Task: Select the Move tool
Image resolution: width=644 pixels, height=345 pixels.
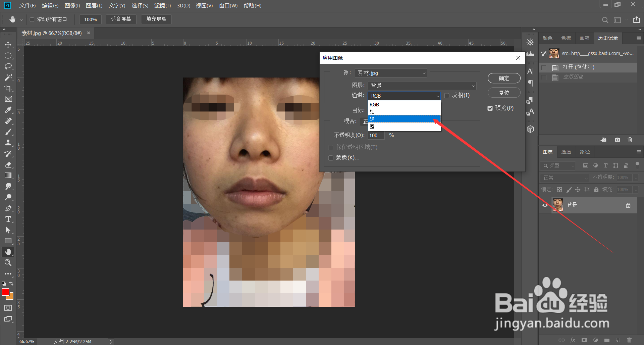Action: 8,45
